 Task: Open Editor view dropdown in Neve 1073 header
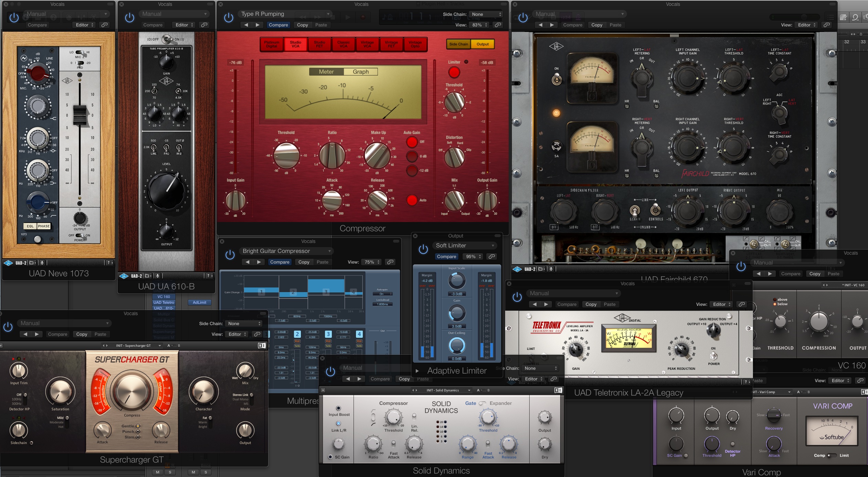pyautogui.click(x=84, y=25)
